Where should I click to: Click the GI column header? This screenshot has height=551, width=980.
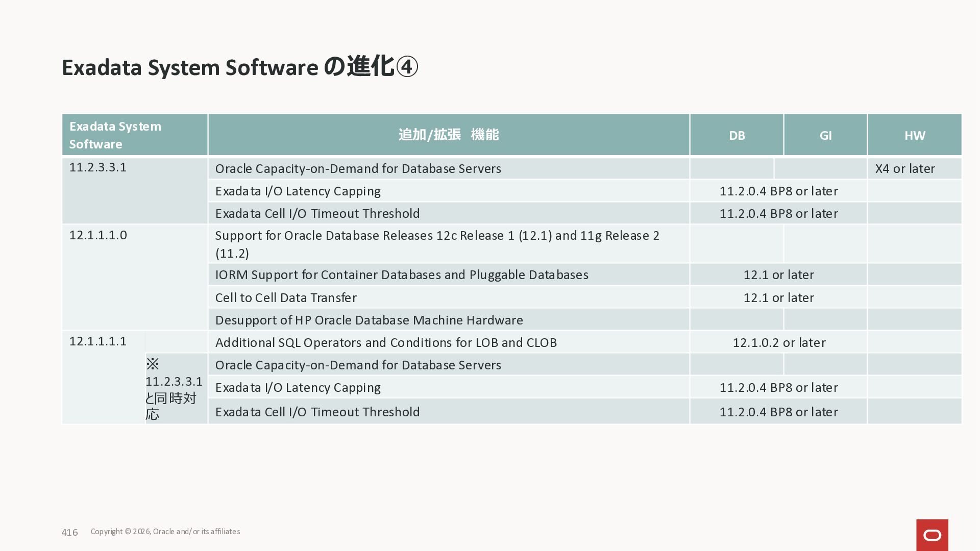(825, 135)
